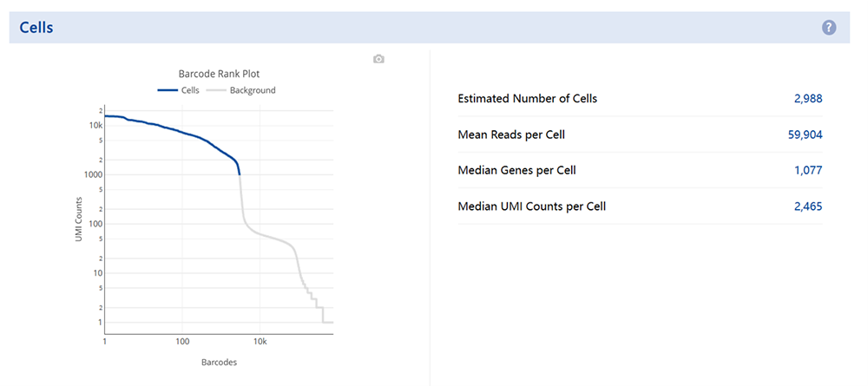The width and height of the screenshot is (868, 386).
Task: Toggle the Cells legend entry
Action: point(190,90)
